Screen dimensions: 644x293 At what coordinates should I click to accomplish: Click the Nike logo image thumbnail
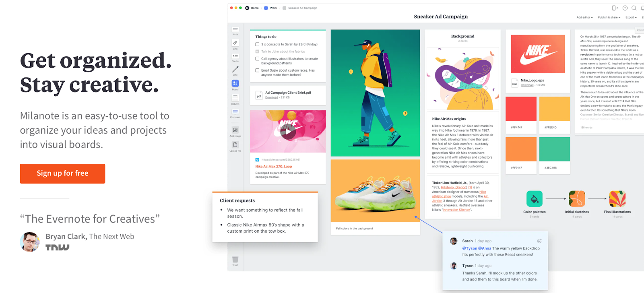pos(538,54)
